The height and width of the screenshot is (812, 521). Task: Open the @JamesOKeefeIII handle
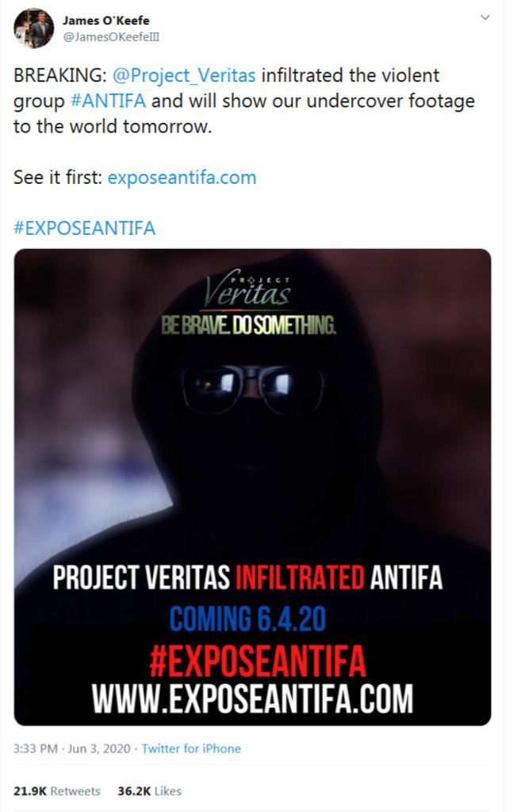pyautogui.click(x=111, y=37)
